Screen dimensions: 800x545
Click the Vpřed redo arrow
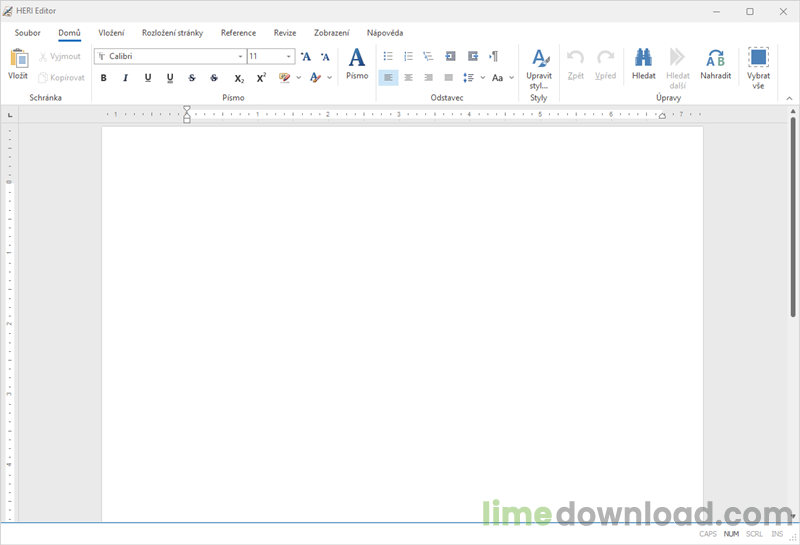click(x=606, y=57)
